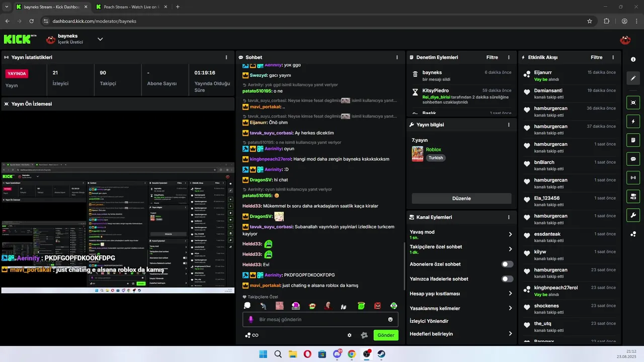Toggle the chat bubble panel icon
Image resolution: width=644 pixels, height=362 pixels.
click(x=633, y=159)
